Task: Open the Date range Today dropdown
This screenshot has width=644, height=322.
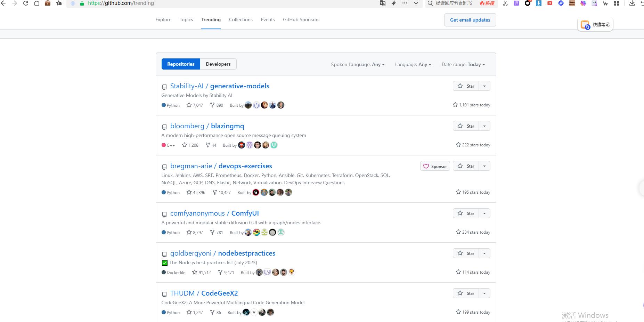Action: point(463,64)
